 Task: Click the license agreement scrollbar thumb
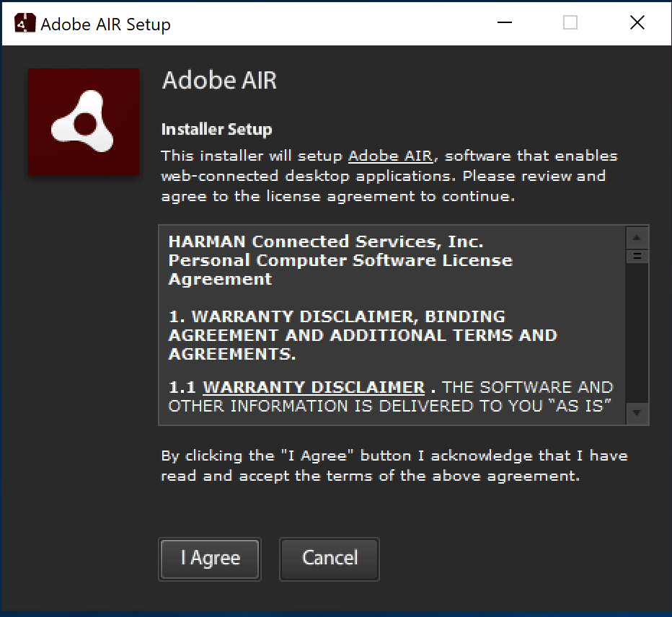pyautogui.click(x=637, y=256)
